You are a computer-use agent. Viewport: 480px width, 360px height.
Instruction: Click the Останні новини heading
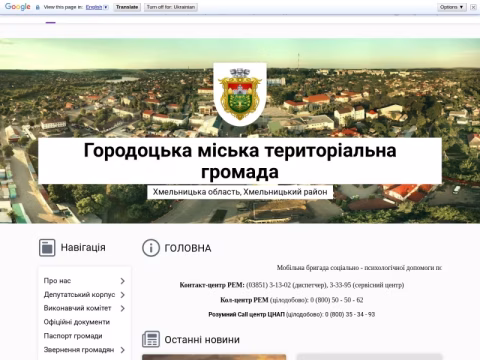click(x=202, y=340)
